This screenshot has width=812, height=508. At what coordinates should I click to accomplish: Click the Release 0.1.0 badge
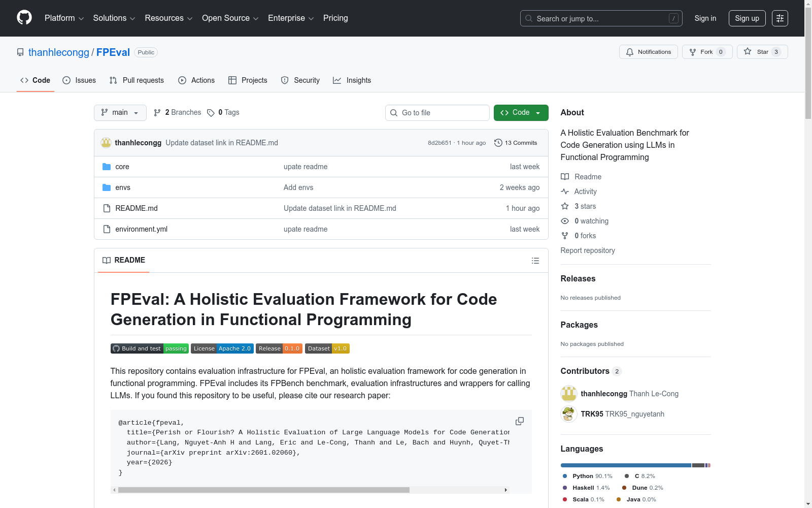(x=279, y=348)
